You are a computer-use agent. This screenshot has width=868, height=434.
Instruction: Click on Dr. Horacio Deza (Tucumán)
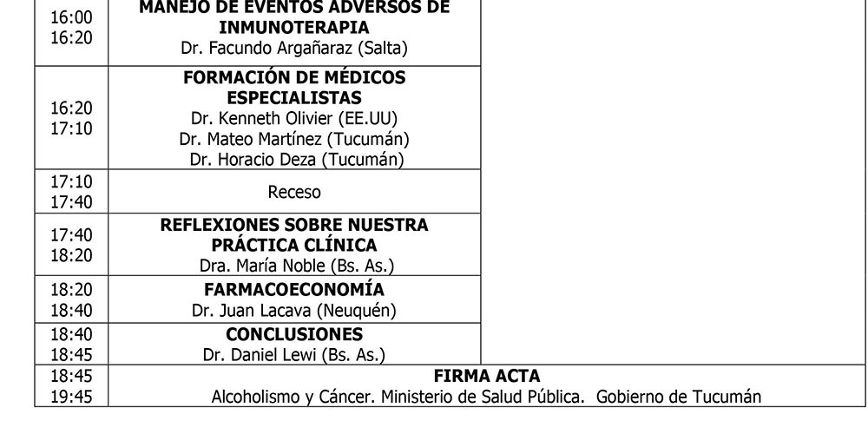tap(296, 160)
